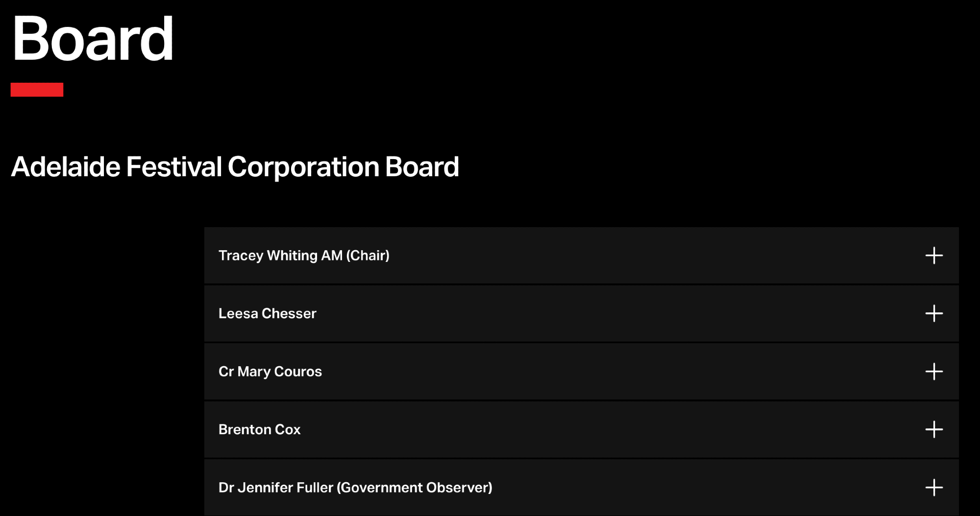Click the plus icon beside Tracey Whiting
980x516 pixels.
click(x=934, y=256)
